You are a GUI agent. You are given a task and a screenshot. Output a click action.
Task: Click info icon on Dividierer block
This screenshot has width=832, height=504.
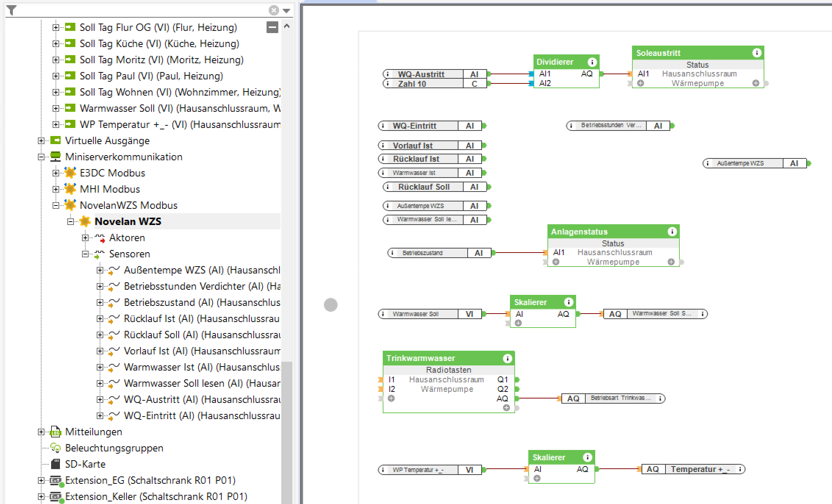592,62
